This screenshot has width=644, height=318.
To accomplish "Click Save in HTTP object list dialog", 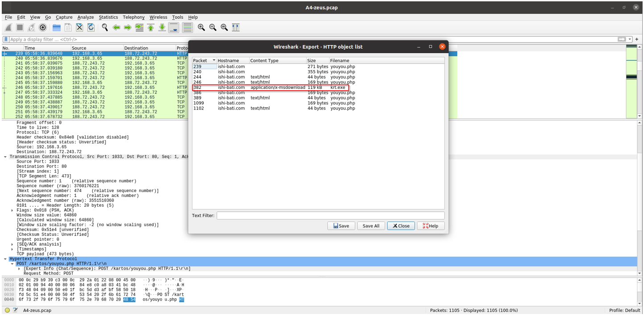I will tap(341, 226).
